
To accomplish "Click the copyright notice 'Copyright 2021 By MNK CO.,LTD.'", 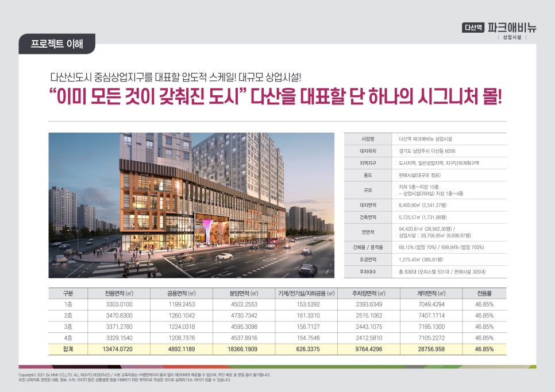I will 49,375.
